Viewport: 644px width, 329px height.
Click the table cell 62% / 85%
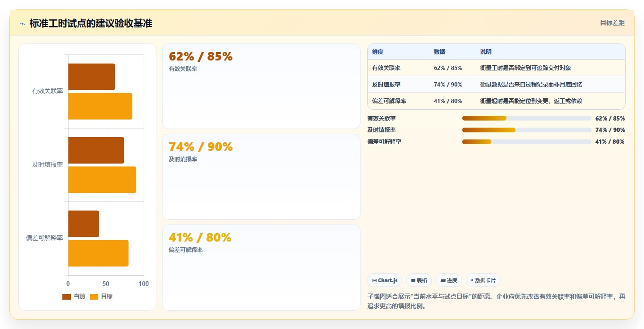tap(448, 68)
